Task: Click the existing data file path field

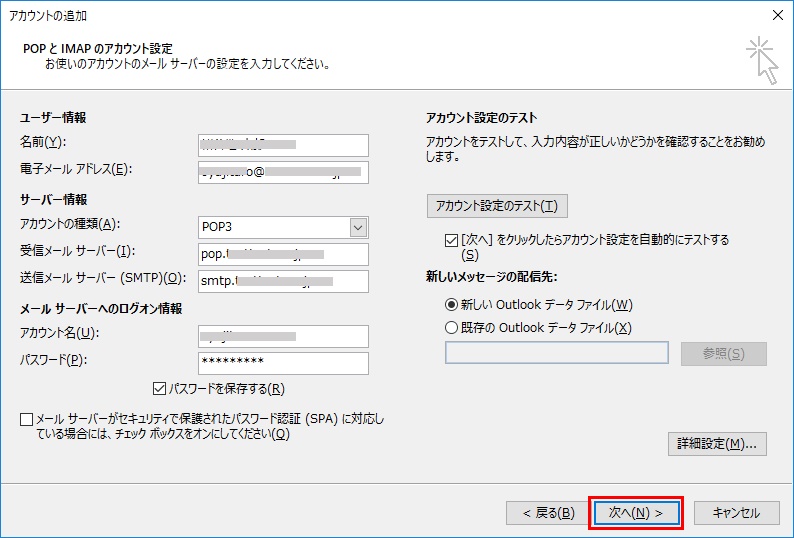Action: pyautogui.click(x=557, y=353)
